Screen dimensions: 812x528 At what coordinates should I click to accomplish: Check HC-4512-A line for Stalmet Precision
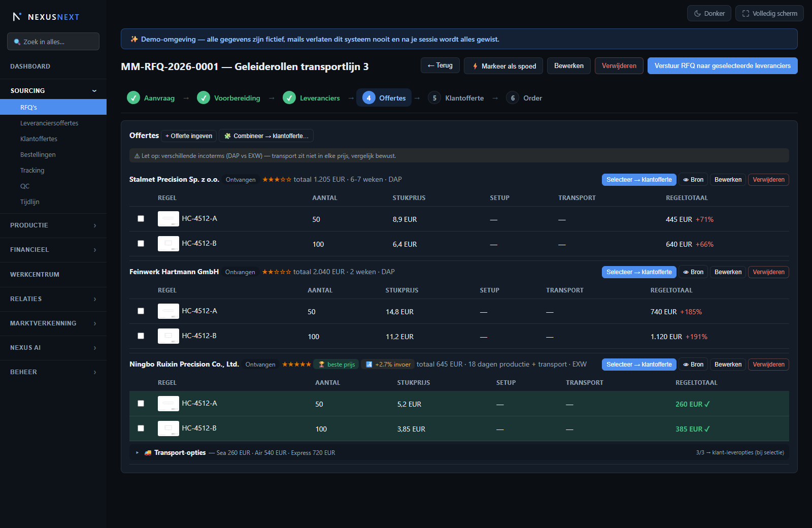pyautogui.click(x=141, y=219)
